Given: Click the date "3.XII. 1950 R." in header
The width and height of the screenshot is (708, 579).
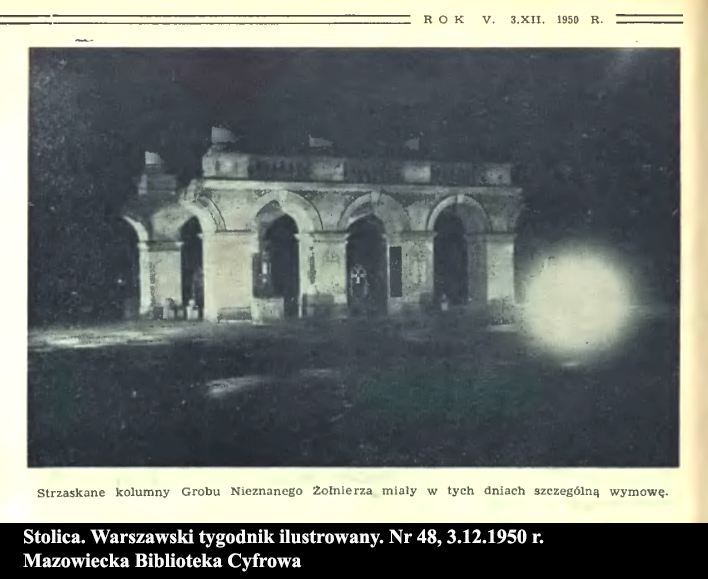Looking at the screenshot, I should click(557, 19).
